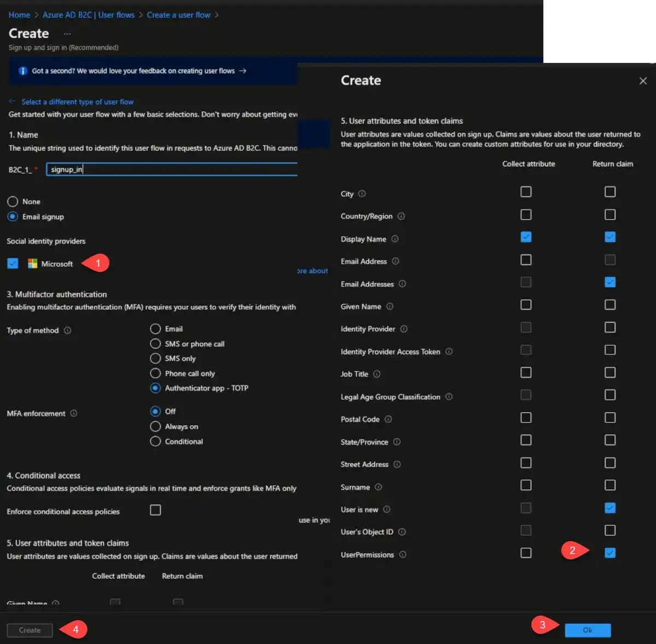Close the user attributes Create panel
The height and width of the screenshot is (644, 656).
coord(643,81)
